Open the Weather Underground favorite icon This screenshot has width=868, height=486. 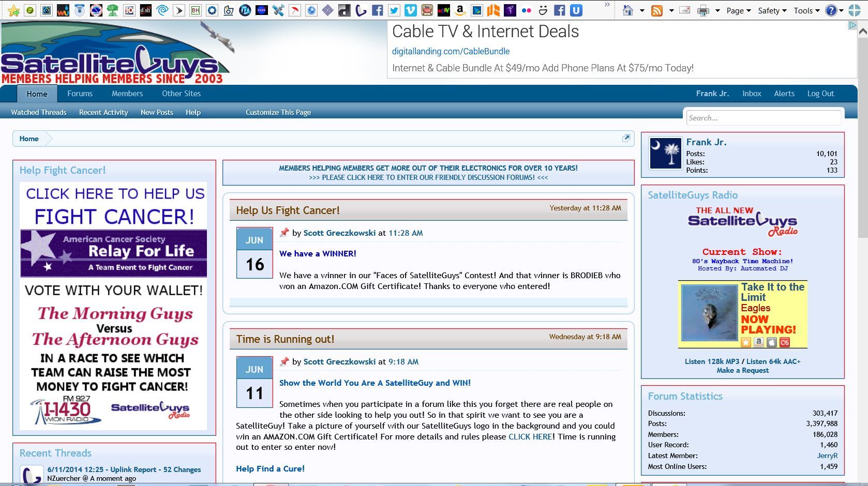coord(63,10)
